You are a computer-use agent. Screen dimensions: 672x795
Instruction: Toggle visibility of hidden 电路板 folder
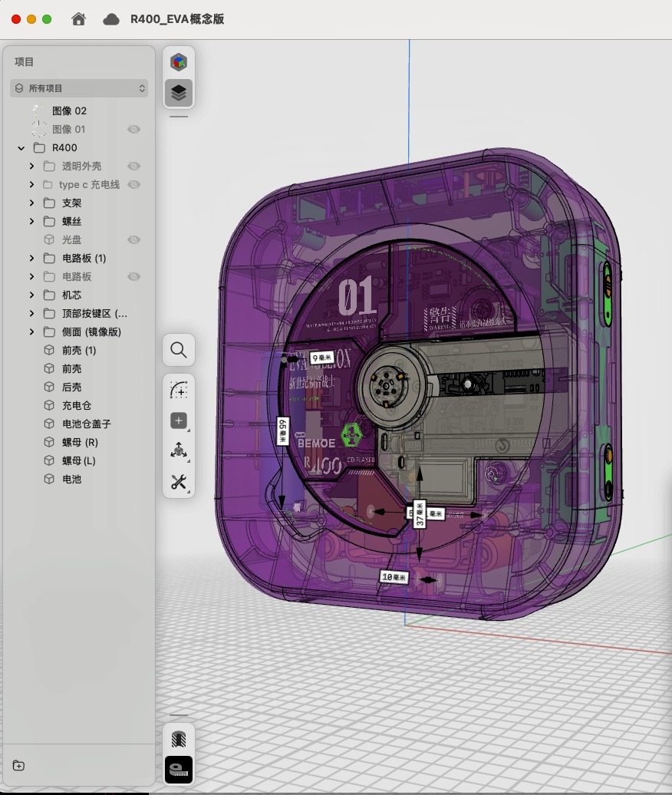133,276
